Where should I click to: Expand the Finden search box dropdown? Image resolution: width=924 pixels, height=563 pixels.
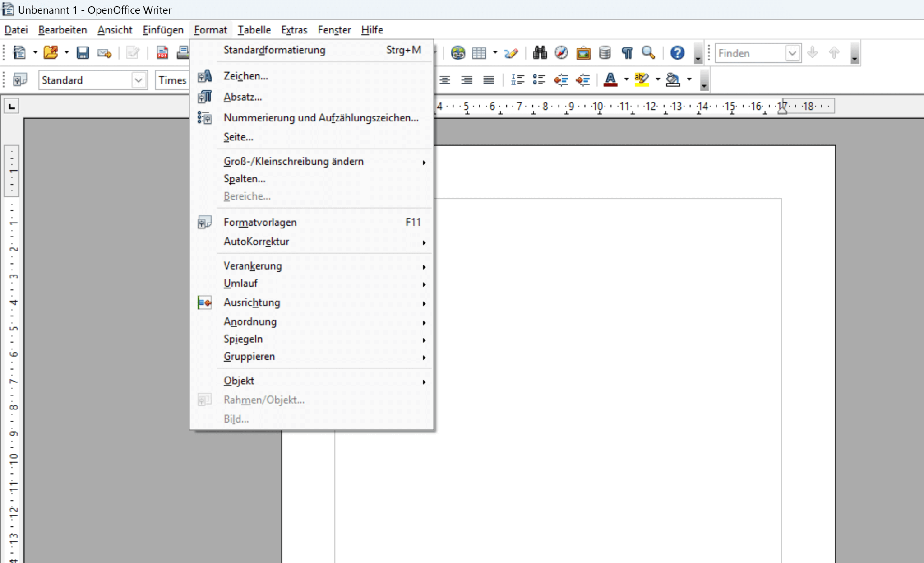[792, 53]
